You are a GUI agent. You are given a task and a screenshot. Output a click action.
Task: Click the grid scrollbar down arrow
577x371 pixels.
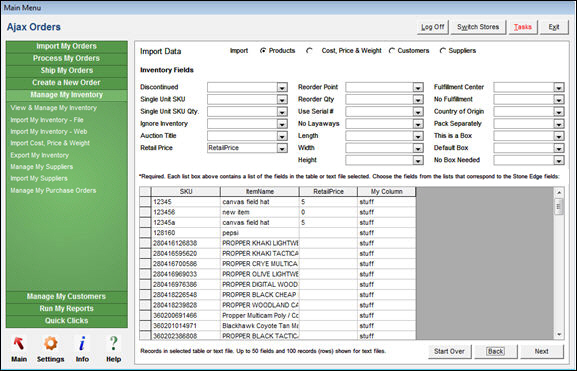[559, 335]
